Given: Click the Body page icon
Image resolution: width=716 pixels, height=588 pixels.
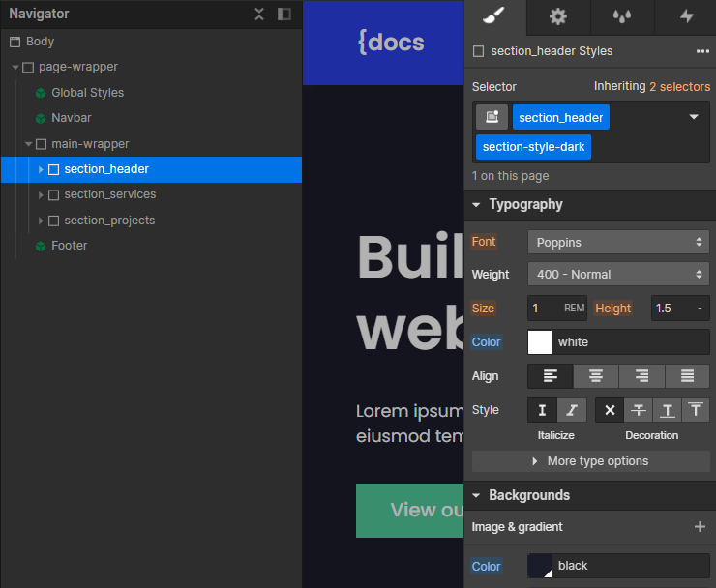Looking at the screenshot, I should click(15, 42).
